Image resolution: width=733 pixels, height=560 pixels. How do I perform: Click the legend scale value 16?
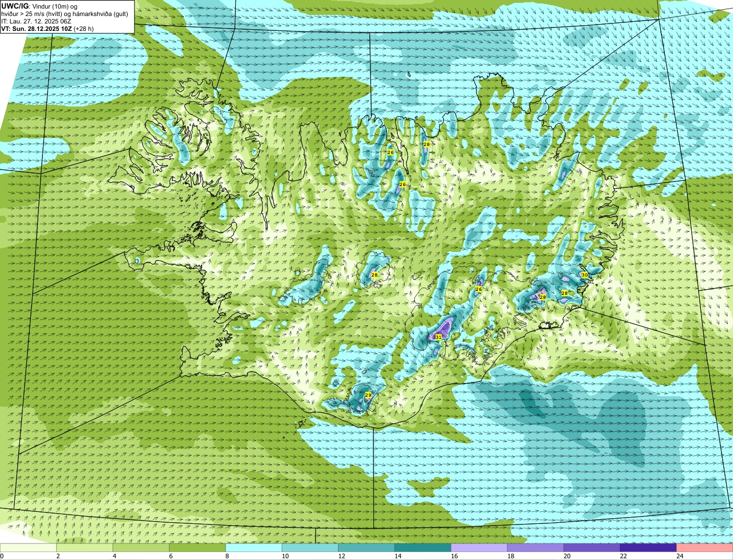[x=454, y=556]
